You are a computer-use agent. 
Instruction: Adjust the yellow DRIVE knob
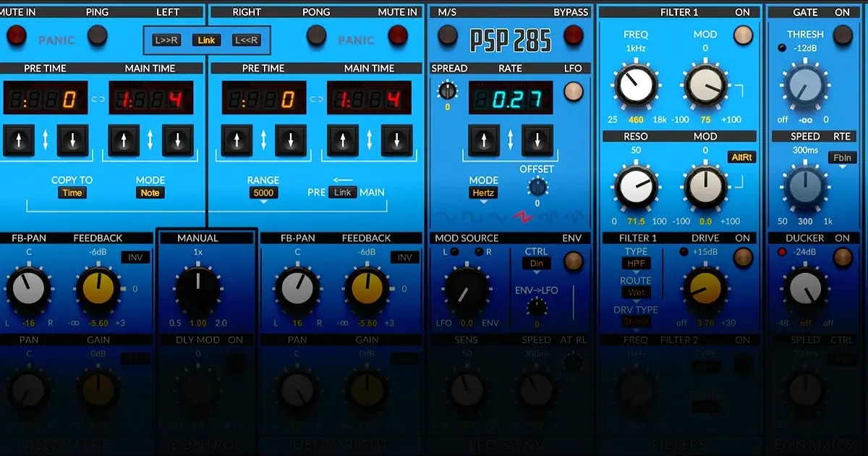(x=705, y=290)
